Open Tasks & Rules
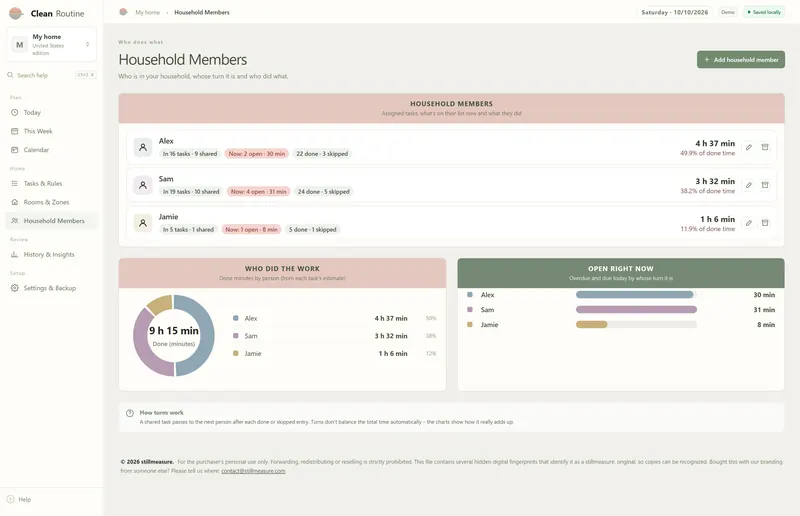The height and width of the screenshot is (516, 800). 52,183
